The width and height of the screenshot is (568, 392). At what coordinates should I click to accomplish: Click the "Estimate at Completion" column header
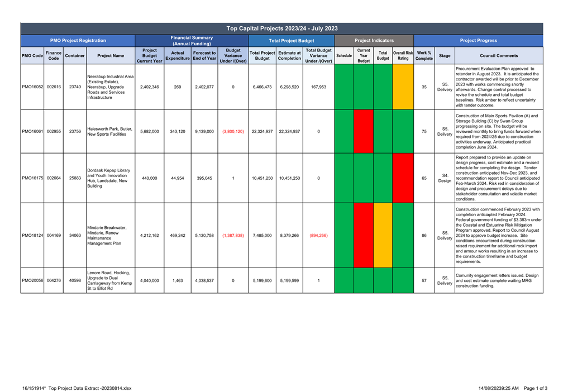coord(289,56)
